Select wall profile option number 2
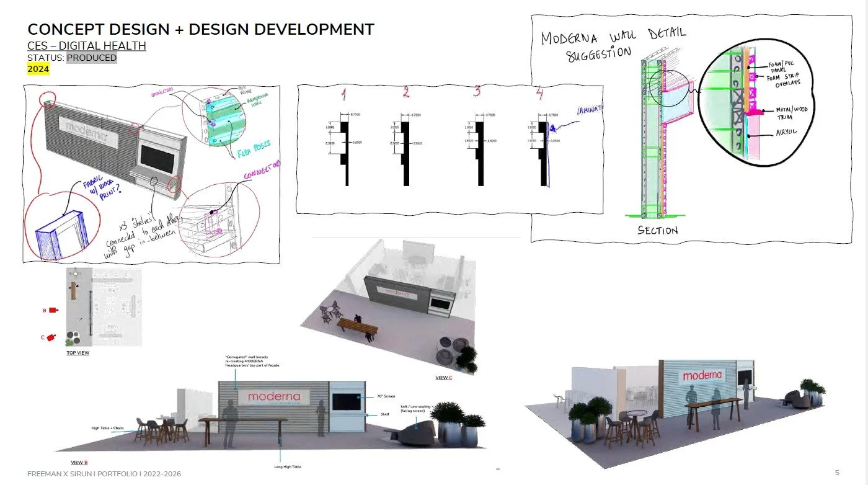This screenshot has height=485, width=868. (406, 94)
